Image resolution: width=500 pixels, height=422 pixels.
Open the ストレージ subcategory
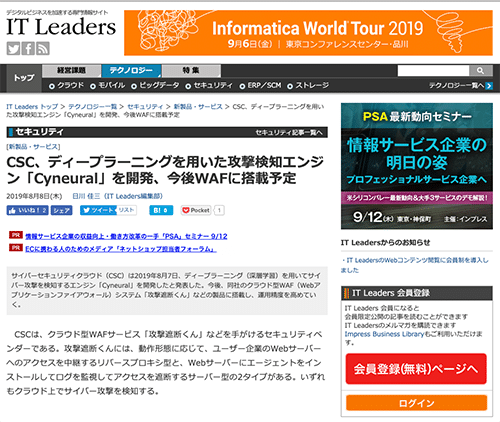[308, 86]
